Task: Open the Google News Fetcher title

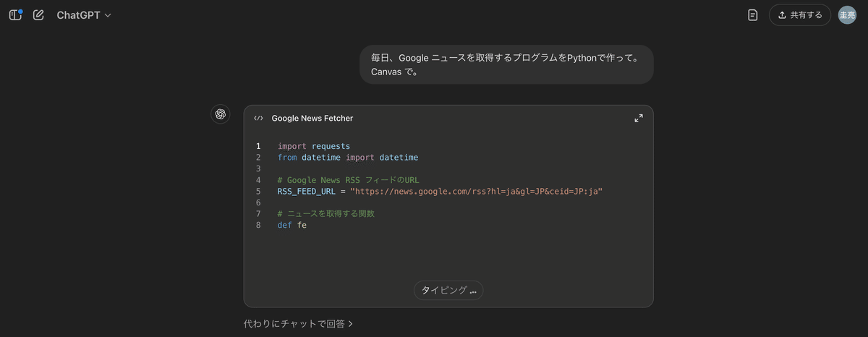Action: [x=312, y=118]
